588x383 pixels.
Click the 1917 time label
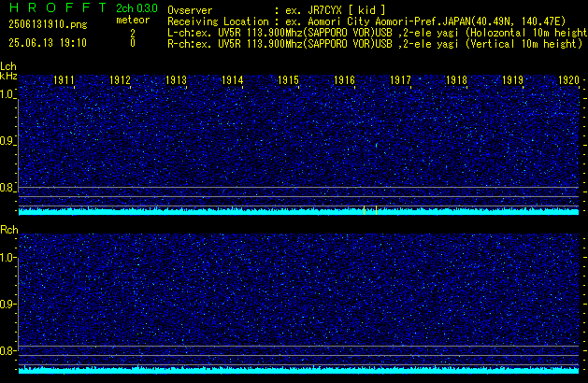400,80
